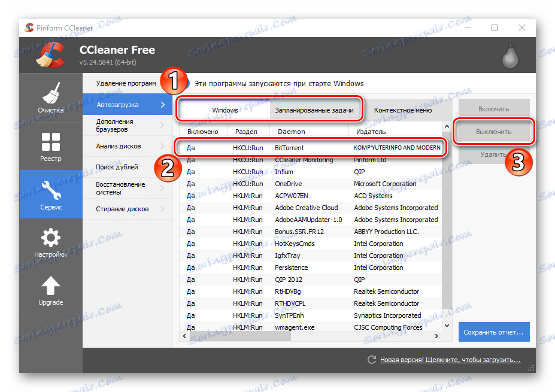Select the wmagent.exe entry
Image resolution: width=555 pixels, height=392 pixels.
pyautogui.click(x=311, y=327)
